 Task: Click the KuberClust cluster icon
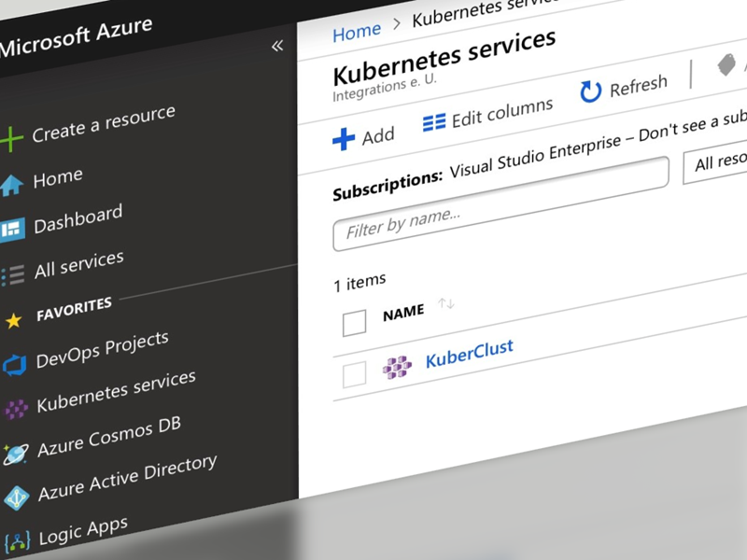click(397, 367)
